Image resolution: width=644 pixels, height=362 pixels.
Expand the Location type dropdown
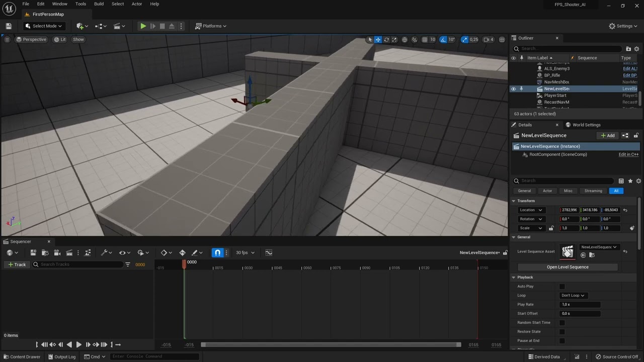[x=531, y=210]
